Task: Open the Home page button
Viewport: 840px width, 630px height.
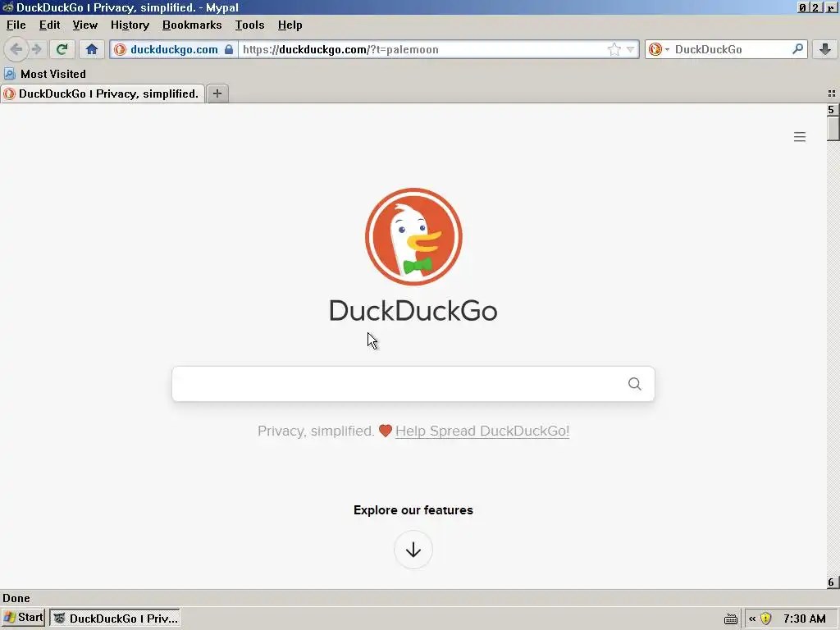Action: [x=92, y=49]
